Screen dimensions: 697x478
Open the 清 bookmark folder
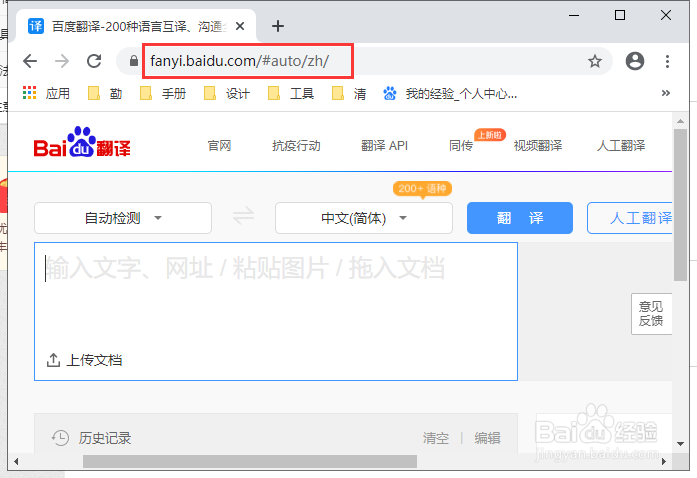[349, 93]
